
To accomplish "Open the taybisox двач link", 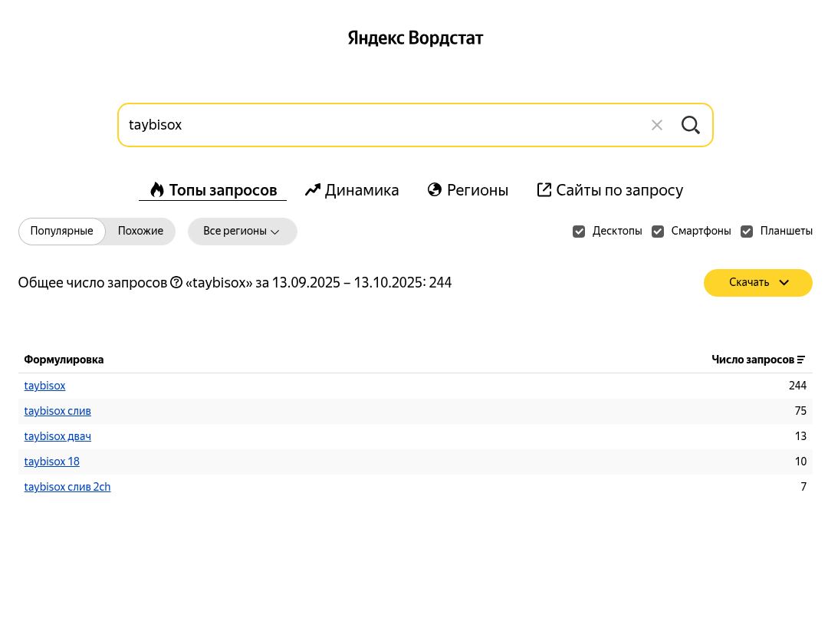I will (58, 436).
